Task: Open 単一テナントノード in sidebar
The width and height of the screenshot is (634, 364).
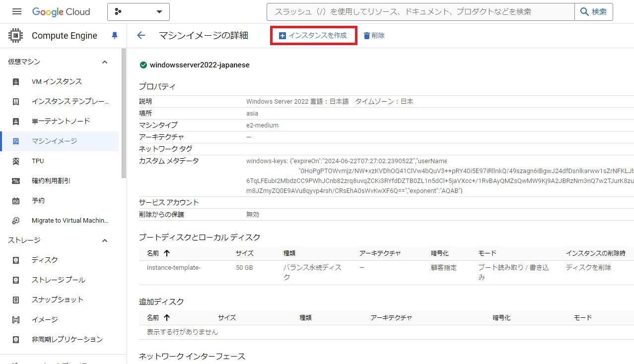Action: pos(60,121)
